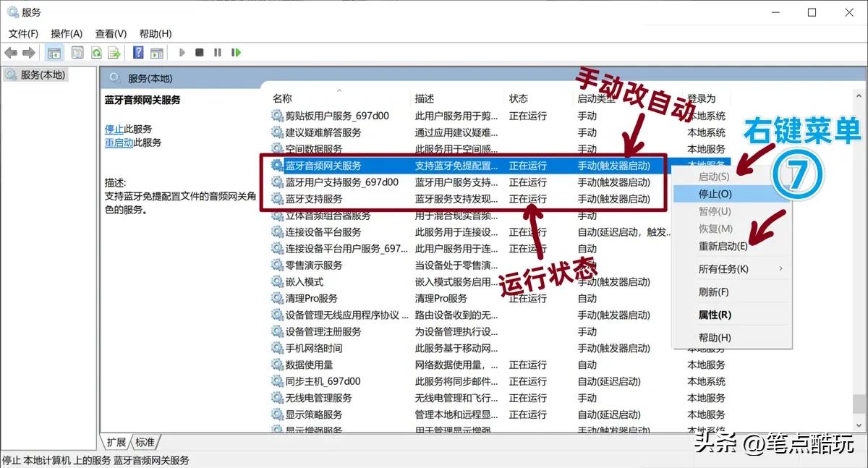Click the back navigation arrow in the toolbar
Viewport: 868px width, 468px height.
click(x=10, y=52)
